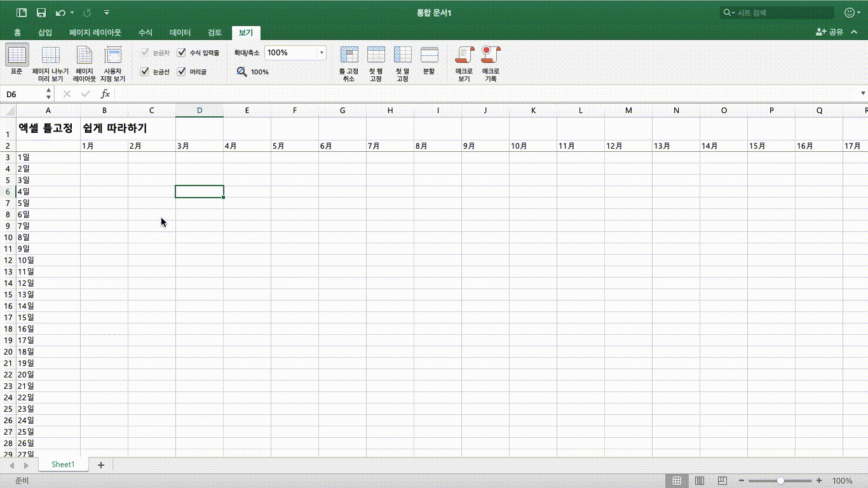Viewport: 868px width, 488px height.
Task: Open Page Break Preview (페이지 나누기 미리 보기)
Action: coord(51,64)
